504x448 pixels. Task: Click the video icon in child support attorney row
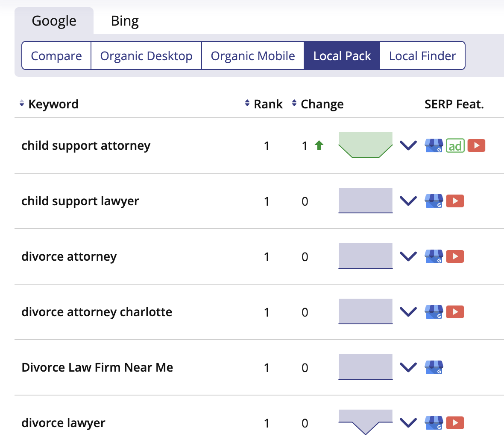[x=476, y=146]
